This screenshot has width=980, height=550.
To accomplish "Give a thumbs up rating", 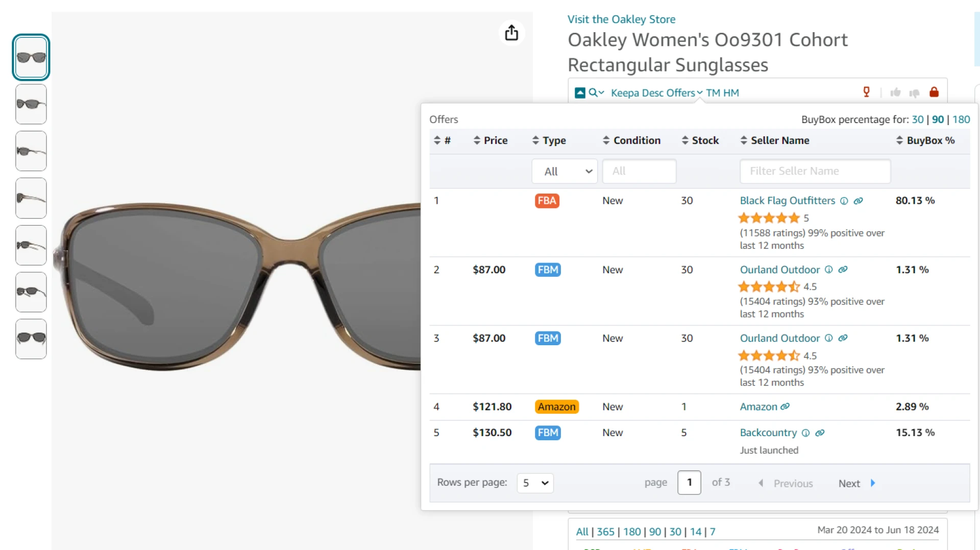I will tap(896, 92).
